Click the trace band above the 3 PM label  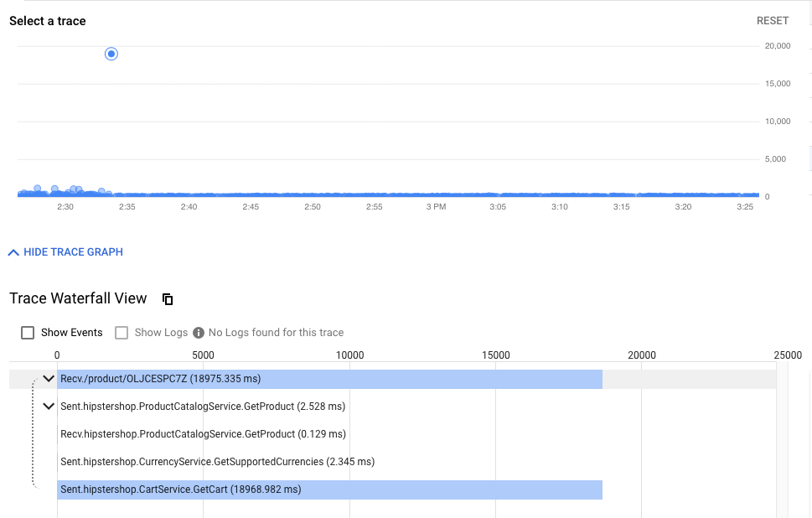[x=435, y=194]
